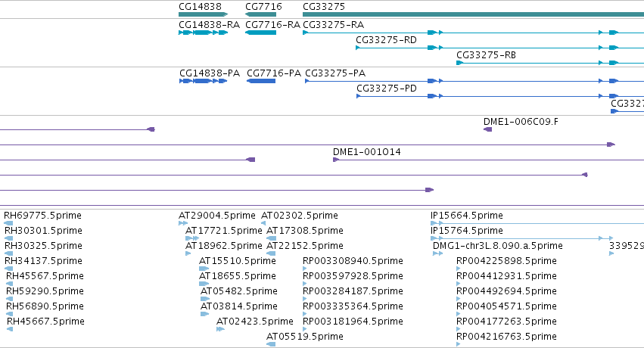644x348 pixels.
Task: Click the CG7716-RA transcript label
Action: coord(272,25)
